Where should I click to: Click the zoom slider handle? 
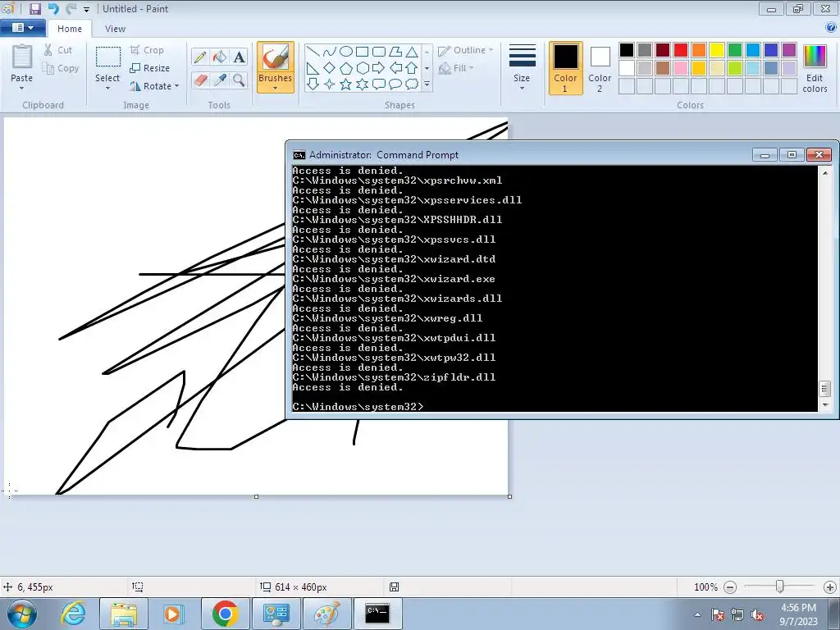(780, 587)
